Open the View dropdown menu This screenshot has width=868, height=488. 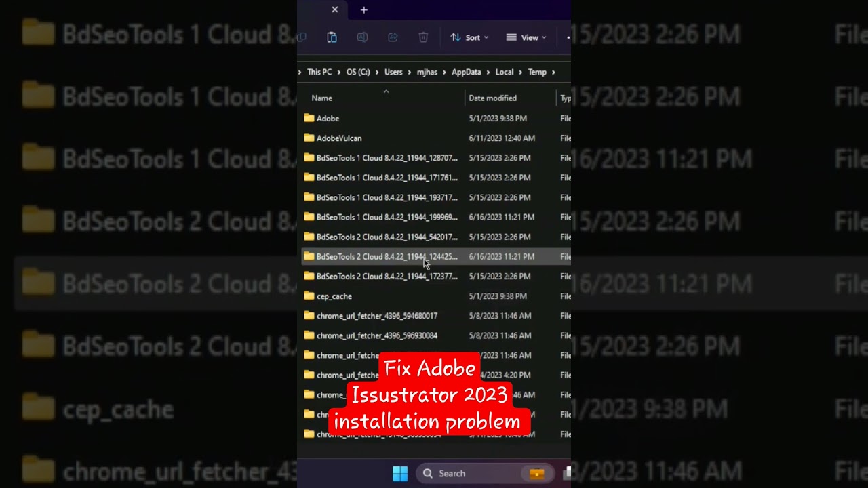tap(526, 37)
